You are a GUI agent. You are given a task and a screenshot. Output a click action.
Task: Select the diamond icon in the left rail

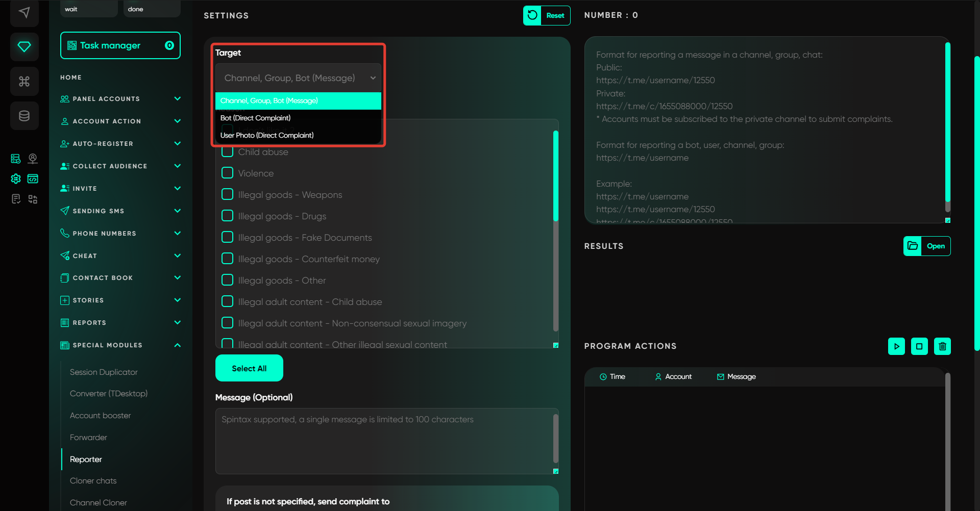pyautogui.click(x=24, y=47)
